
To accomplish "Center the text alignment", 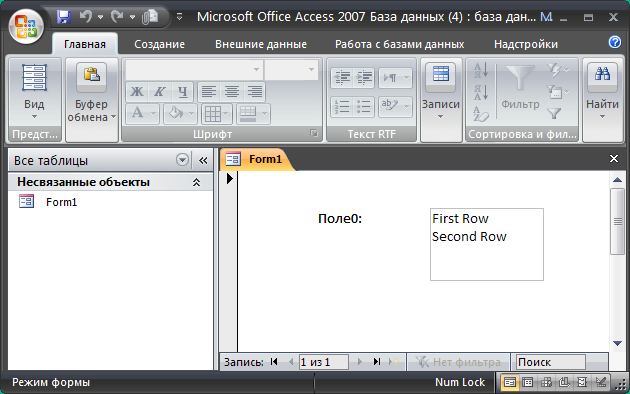I will (232, 92).
